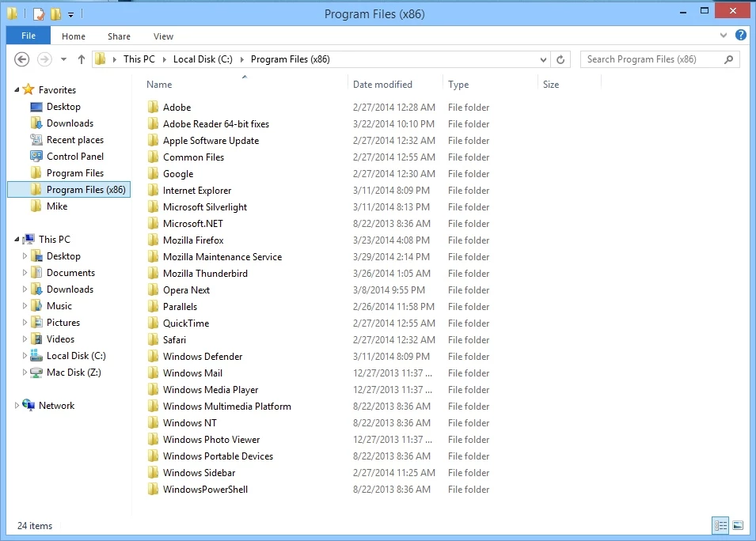Open the File tab

tap(28, 36)
